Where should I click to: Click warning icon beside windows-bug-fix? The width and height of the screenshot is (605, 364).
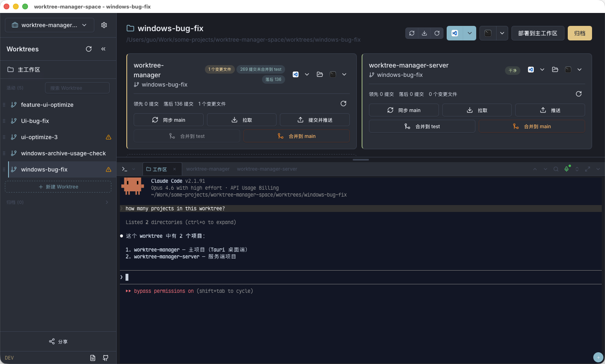(109, 169)
